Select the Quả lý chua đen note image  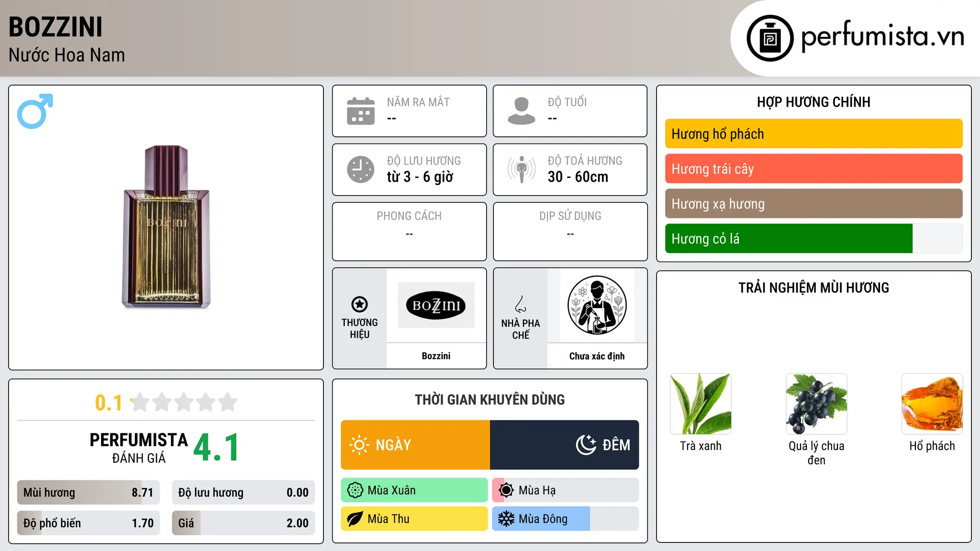tap(816, 404)
